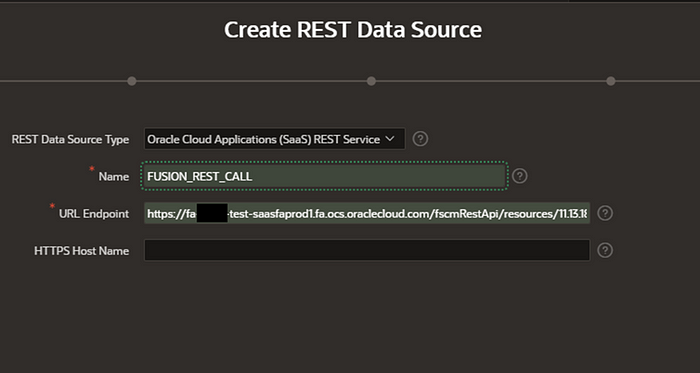Viewport: 700px width, 373px height.
Task: Click the blacked-out portion of the URL
Action: coord(212,213)
